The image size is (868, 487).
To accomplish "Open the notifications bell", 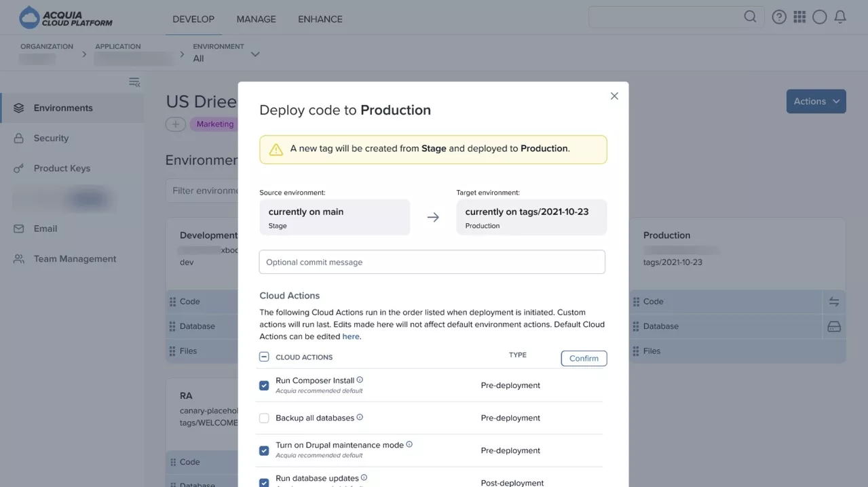I will [x=840, y=18].
